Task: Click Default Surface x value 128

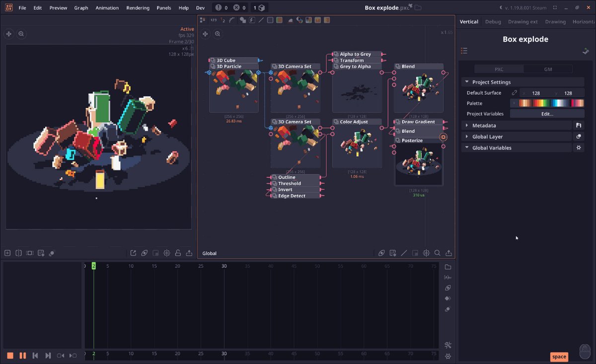Action: pos(535,93)
